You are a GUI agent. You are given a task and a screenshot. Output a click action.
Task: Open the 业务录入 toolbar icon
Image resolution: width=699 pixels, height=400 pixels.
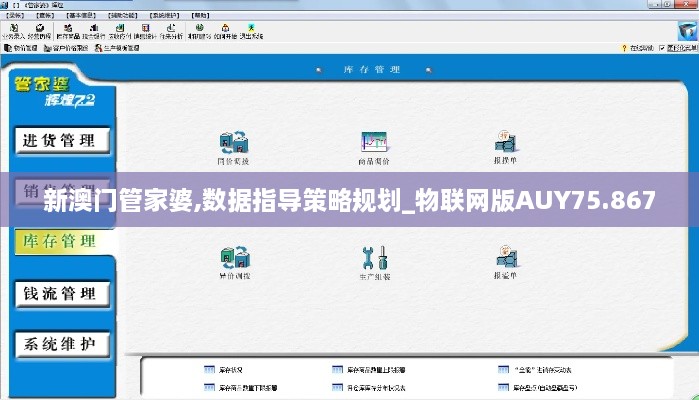click(13, 32)
